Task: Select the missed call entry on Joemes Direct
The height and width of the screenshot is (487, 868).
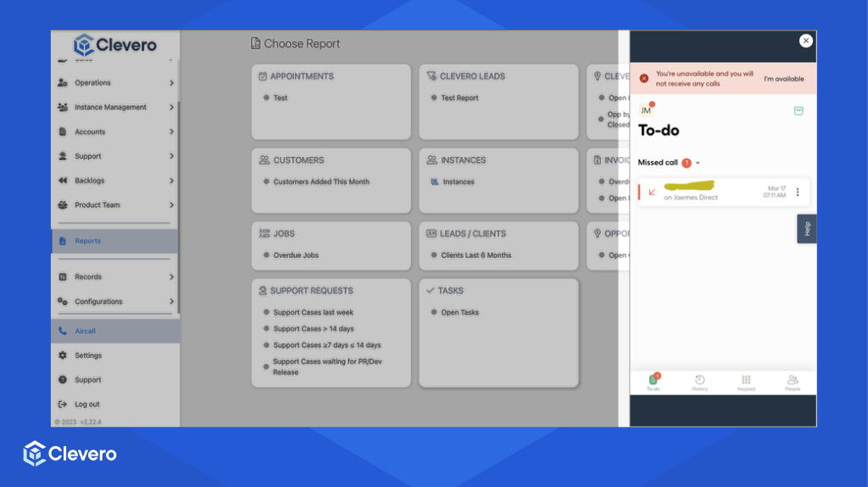Action: 723,193
